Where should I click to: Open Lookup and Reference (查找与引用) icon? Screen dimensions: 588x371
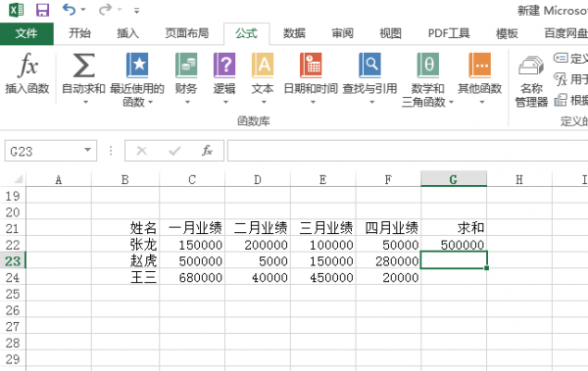(x=369, y=66)
